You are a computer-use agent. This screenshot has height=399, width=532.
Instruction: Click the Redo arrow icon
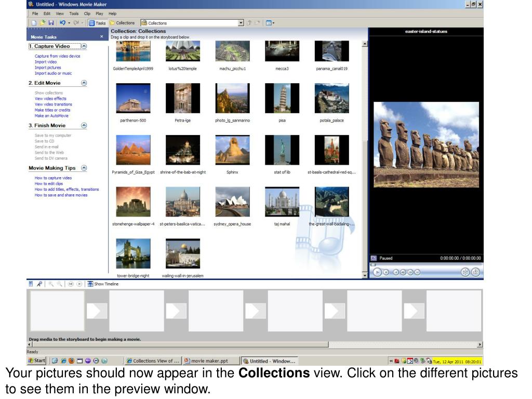(x=76, y=23)
